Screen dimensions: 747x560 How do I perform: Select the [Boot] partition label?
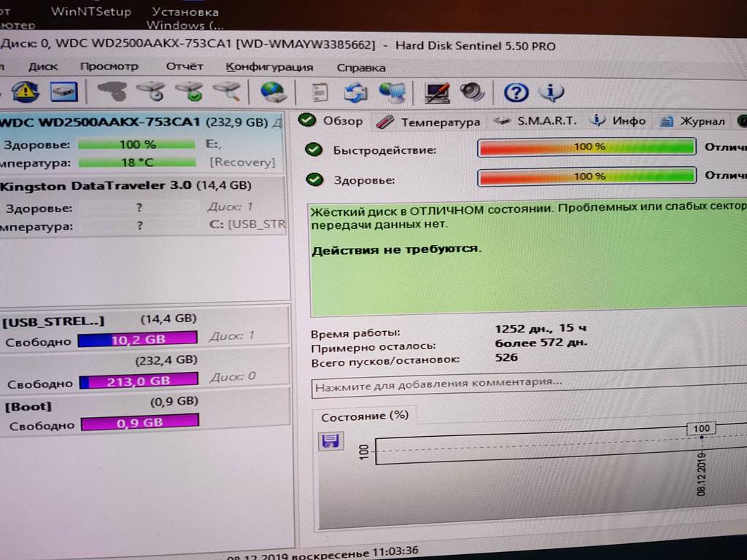[x=28, y=407]
